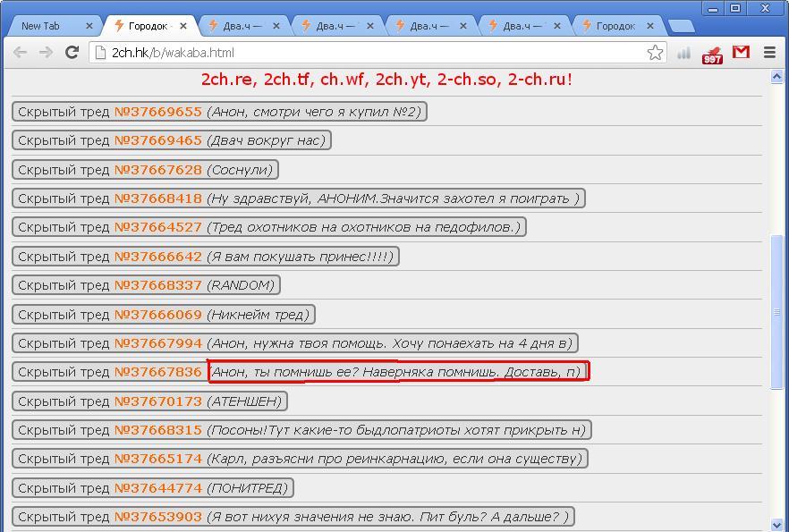Screen dimensions: 789x532
Task: Click the thread title (RANDOM)
Action: point(241,285)
